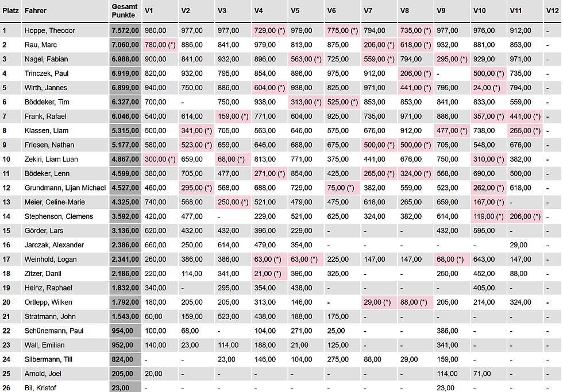Select the total points cell 6.327,00

coord(125,102)
